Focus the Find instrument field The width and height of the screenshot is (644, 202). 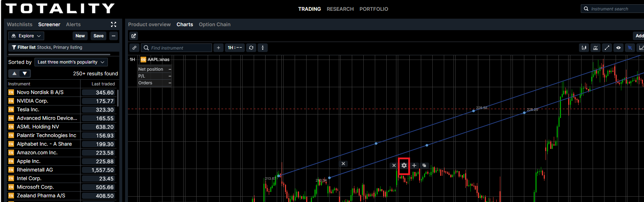point(176,48)
